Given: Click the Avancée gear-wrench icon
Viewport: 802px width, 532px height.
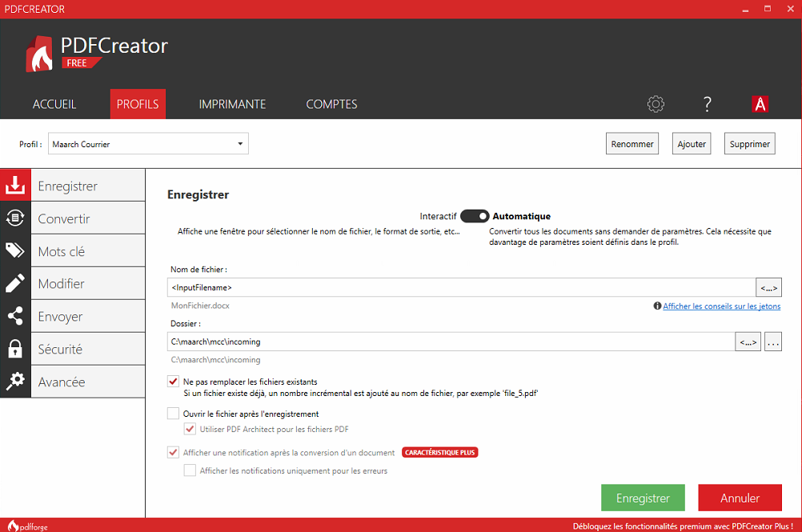Looking at the screenshot, I should click(x=15, y=382).
